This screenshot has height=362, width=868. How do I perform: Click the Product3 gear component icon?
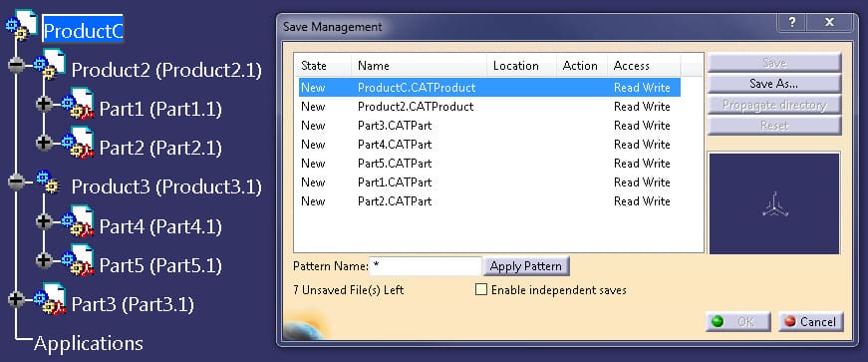click(x=48, y=181)
